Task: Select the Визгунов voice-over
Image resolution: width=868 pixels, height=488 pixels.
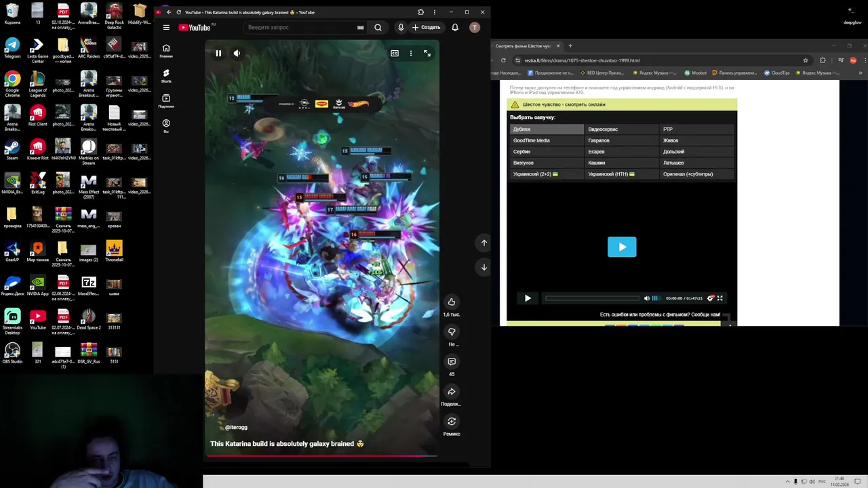Action: click(x=547, y=163)
